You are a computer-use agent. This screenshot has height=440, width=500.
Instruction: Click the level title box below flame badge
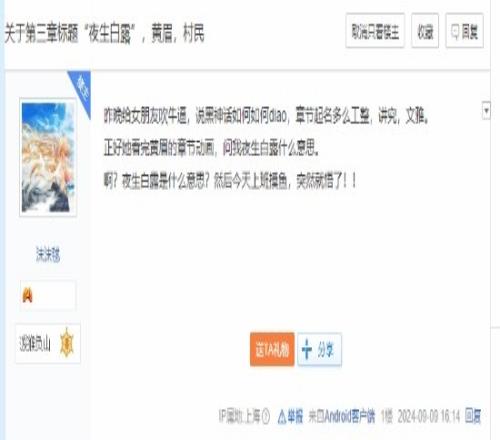click(48, 343)
